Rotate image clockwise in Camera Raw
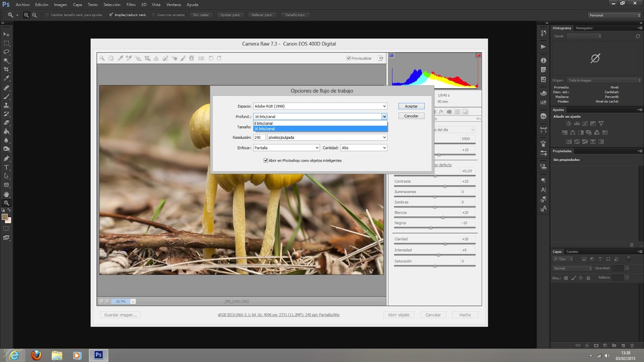This screenshot has width=644, height=362. [219, 58]
